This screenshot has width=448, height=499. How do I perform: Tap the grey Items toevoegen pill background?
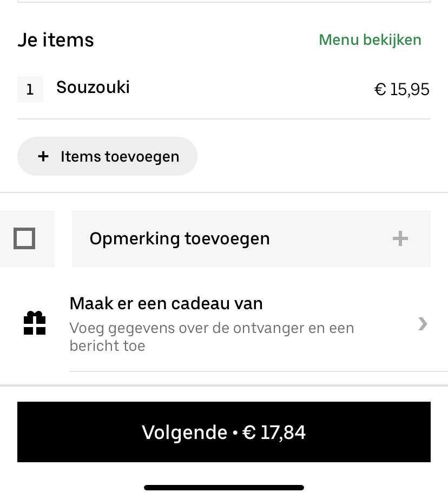tap(107, 156)
